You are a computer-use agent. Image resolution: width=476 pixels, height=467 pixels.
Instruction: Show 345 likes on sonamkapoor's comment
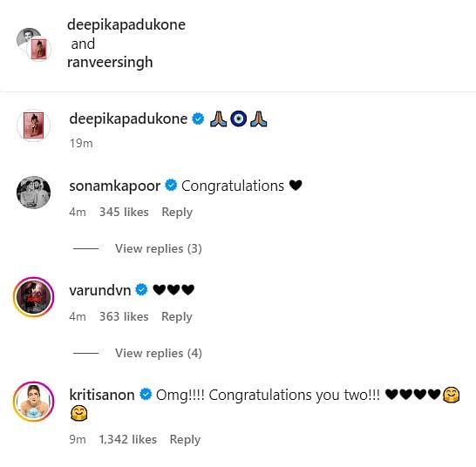124,212
